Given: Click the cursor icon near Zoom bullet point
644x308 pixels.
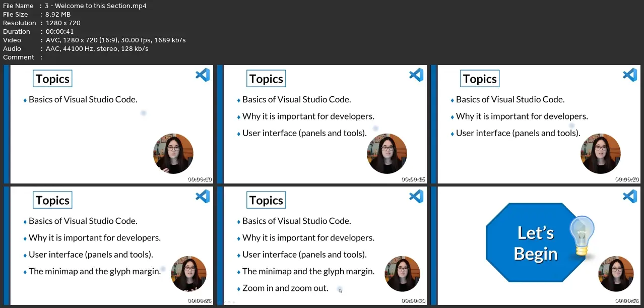Looking at the screenshot, I should tap(340, 291).
